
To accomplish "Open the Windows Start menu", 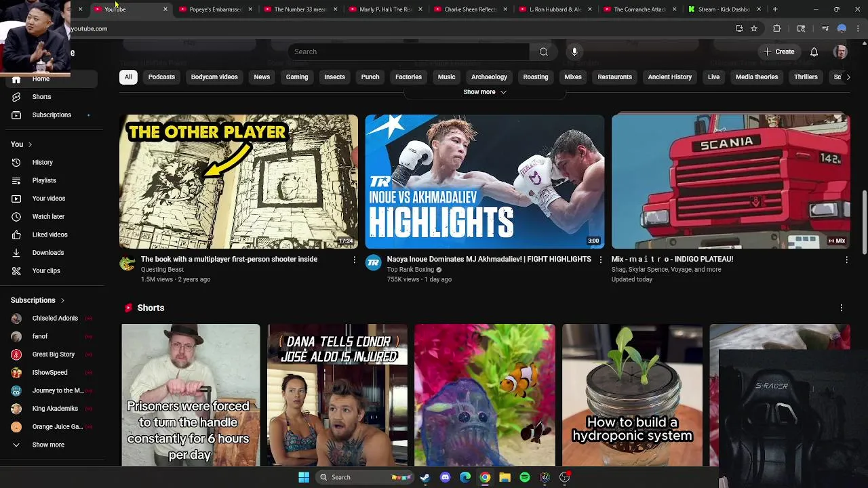I will [304, 477].
